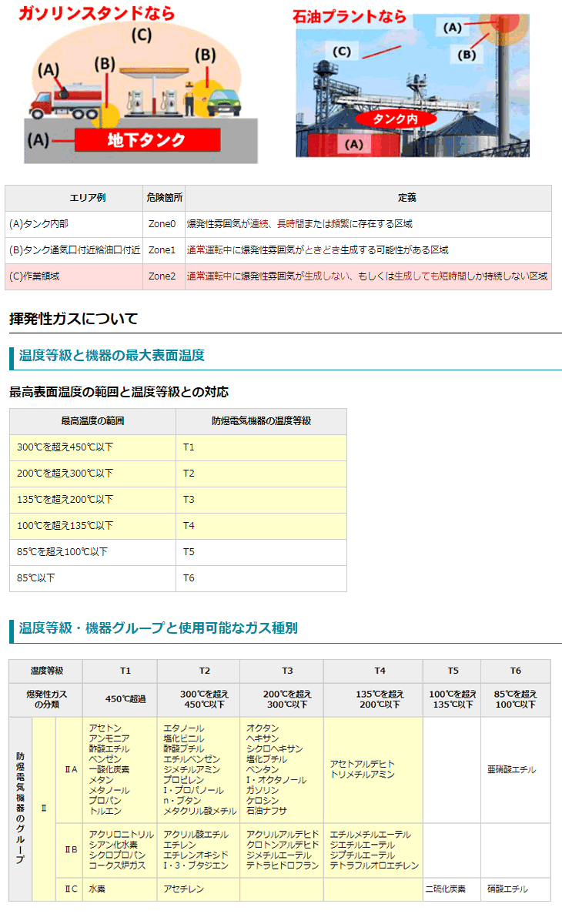Click the Zone0 definition text
Screen dimensions: 562x924
click(x=300, y=224)
